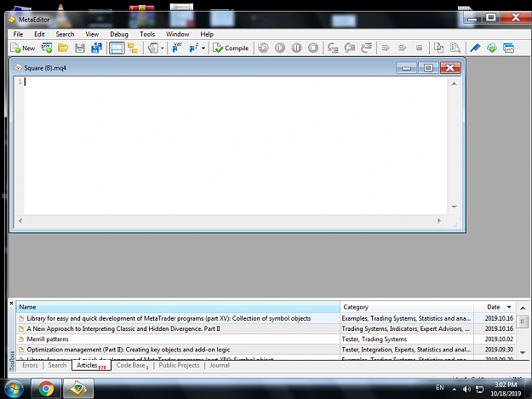This screenshot has width=532, height=399.
Task: Switch to the Errors tab
Action: [30, 366]
